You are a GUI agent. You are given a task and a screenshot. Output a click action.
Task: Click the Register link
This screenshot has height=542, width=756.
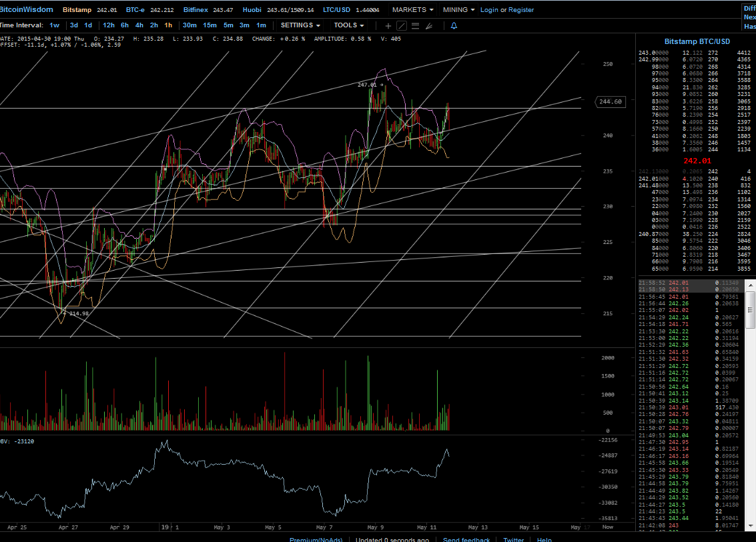(x=521, y=9)
